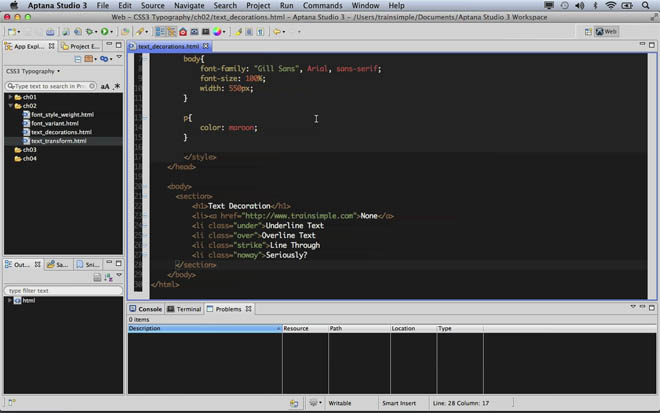Click the Resource column header
Viewport: 660px width, 413px height.
coord(305,328)
